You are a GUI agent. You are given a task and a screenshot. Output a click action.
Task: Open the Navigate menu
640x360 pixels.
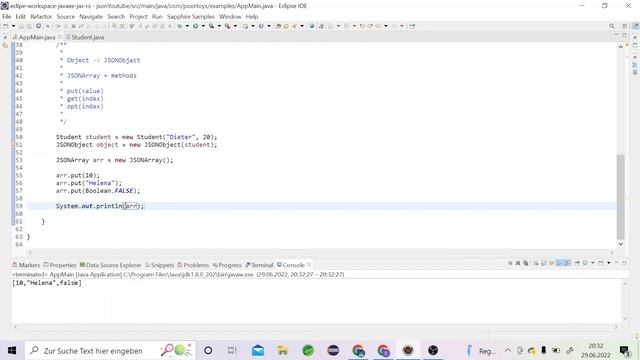pyautogui.click(x=91, y=16)
